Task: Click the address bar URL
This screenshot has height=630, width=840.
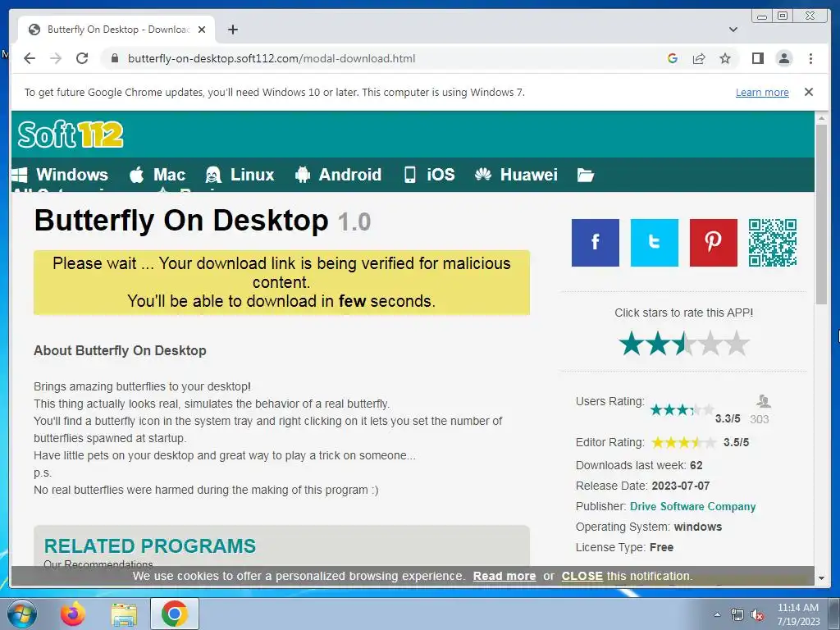Action: [271, 58]
